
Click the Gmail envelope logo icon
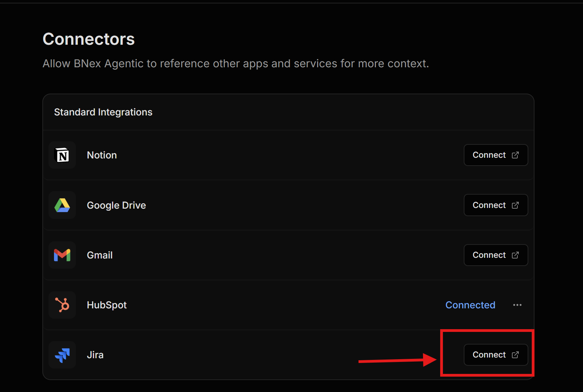click(62, 255)
